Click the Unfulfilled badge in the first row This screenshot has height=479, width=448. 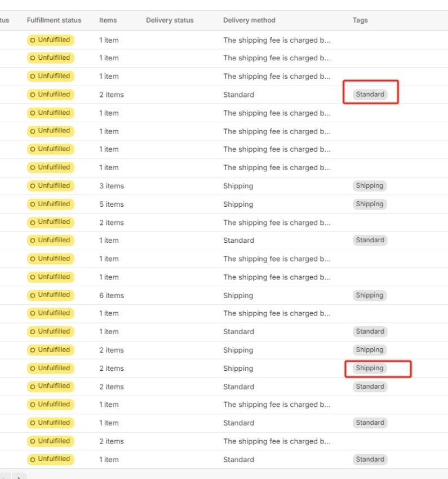51,40
